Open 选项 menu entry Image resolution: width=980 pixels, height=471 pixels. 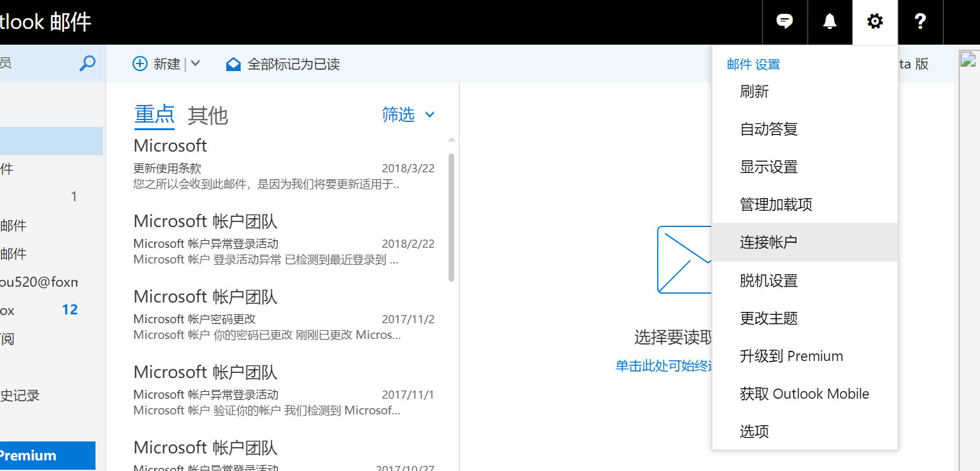point(805,431)
